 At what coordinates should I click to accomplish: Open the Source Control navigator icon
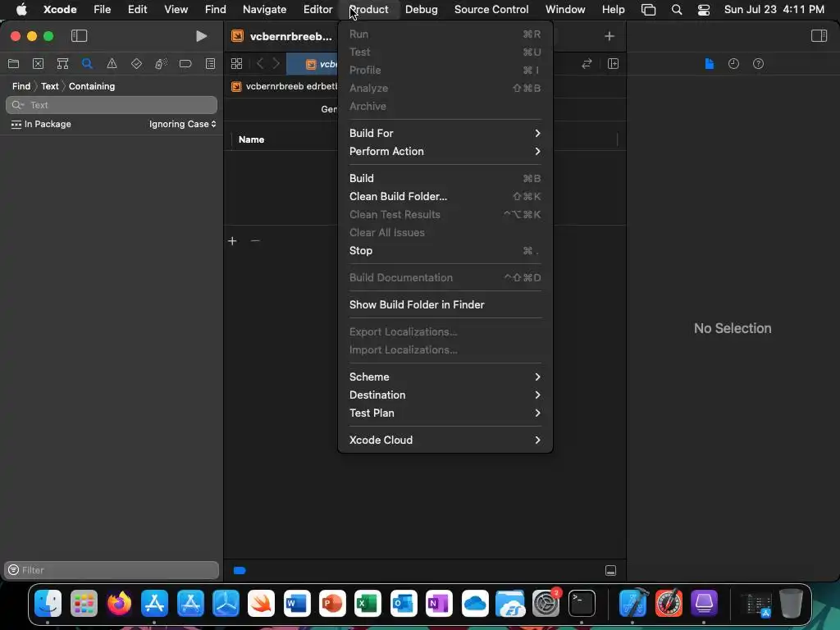tap(38, 64)
